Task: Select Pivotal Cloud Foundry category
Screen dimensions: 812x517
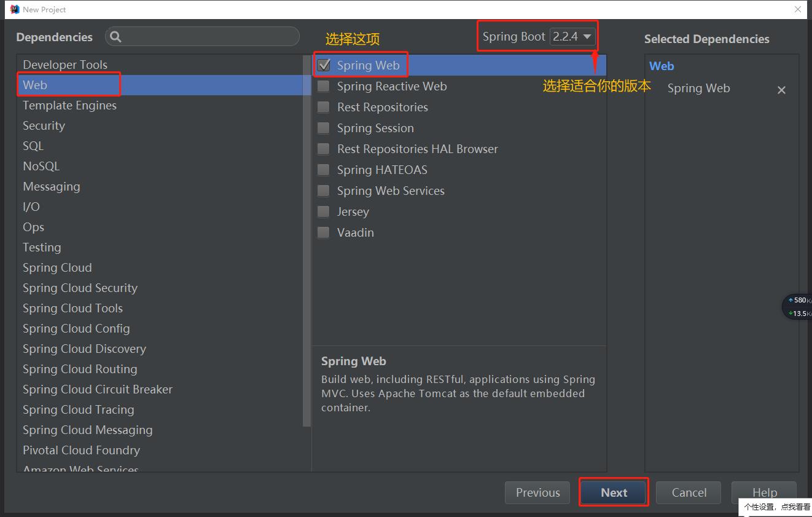Action: coord(160,450)
